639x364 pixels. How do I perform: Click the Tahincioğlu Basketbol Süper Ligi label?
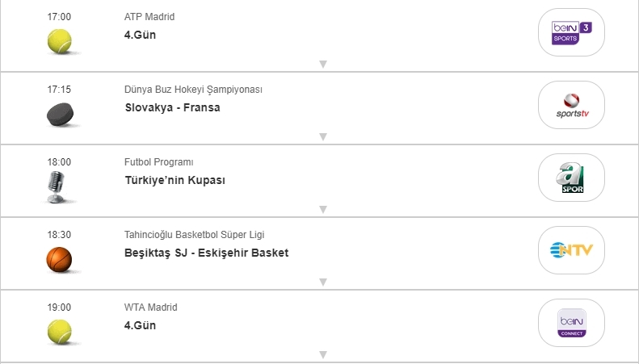coord(194,235)
